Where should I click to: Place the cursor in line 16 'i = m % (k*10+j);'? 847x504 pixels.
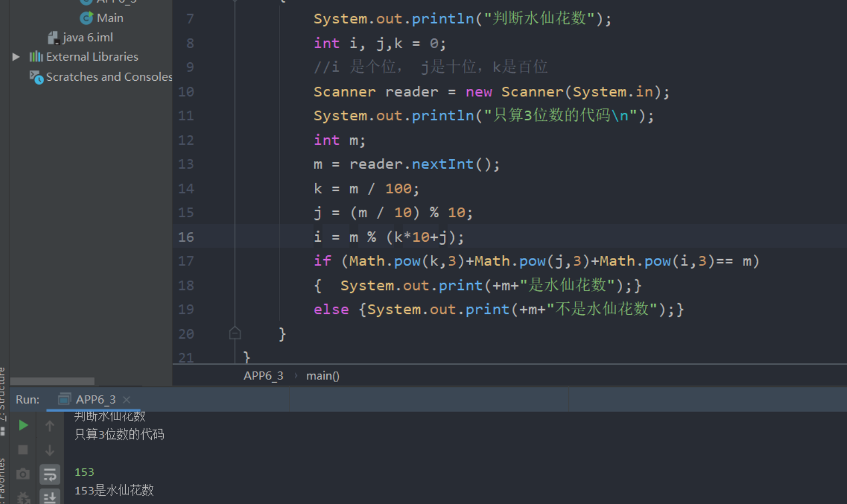[x=389, y=237]
